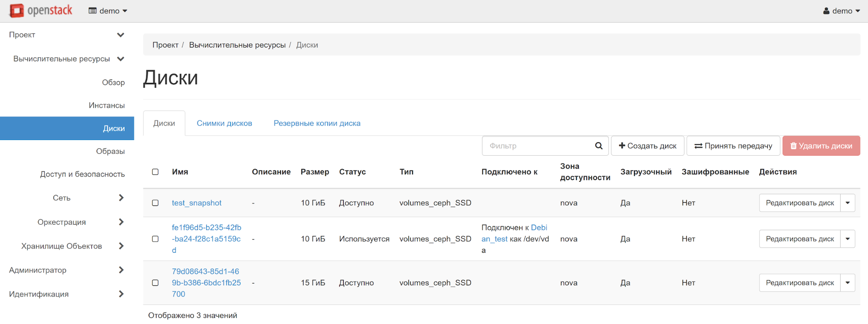Expand the Сеть sidebar group
Screen dimensions: 868x324
[x=67, y=198]
